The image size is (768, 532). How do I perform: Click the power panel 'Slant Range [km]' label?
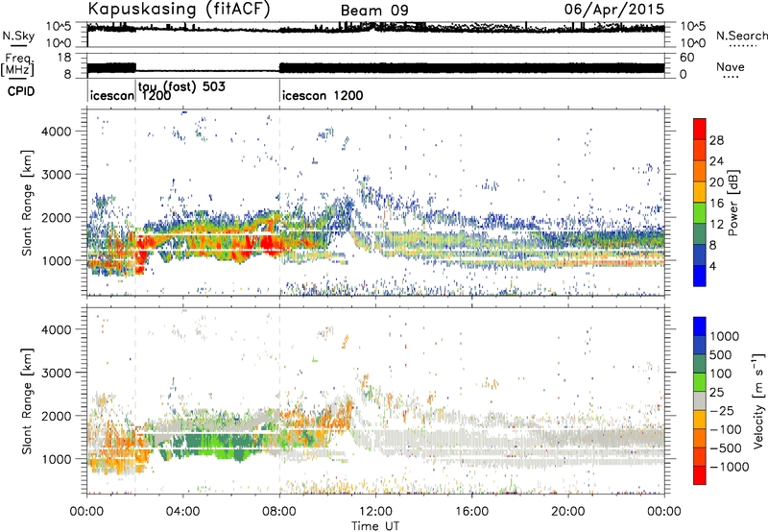point(27,204)
